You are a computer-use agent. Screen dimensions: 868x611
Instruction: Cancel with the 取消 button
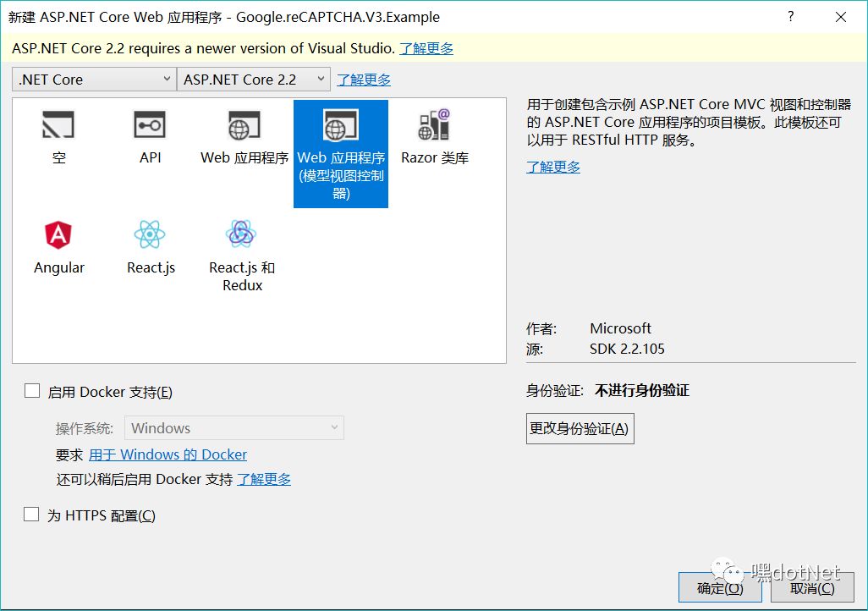click(811, 588)
